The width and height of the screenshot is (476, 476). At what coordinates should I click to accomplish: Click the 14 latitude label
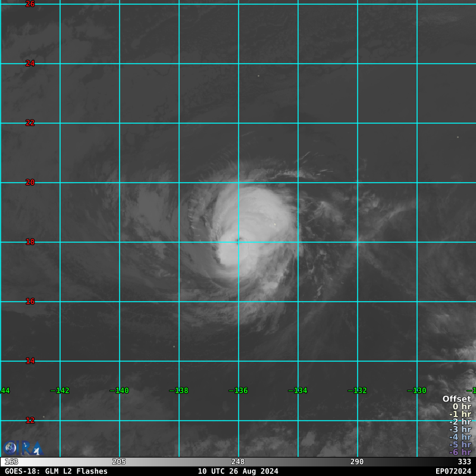pyautogui.click(x=30, y=361)
